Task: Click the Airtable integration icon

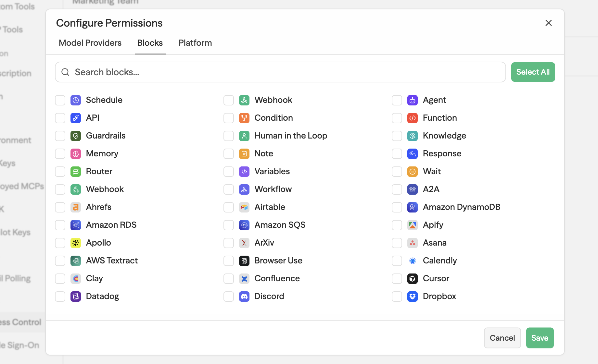Action: (244, 207)
